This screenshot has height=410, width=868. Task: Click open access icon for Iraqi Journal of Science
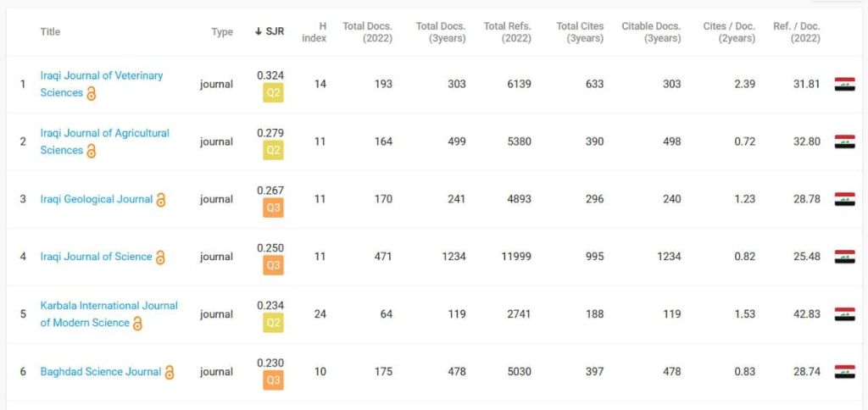tap(160, 258)
